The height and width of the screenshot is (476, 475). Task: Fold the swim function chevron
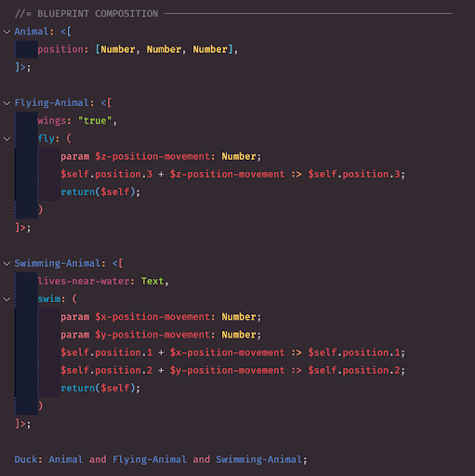[x=7, y=299]
